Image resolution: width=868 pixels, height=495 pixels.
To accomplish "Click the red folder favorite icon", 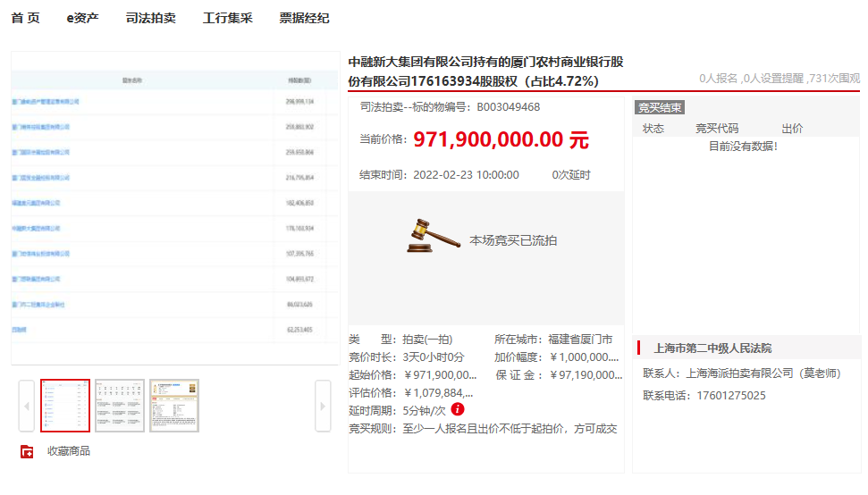I will [27, 451].
